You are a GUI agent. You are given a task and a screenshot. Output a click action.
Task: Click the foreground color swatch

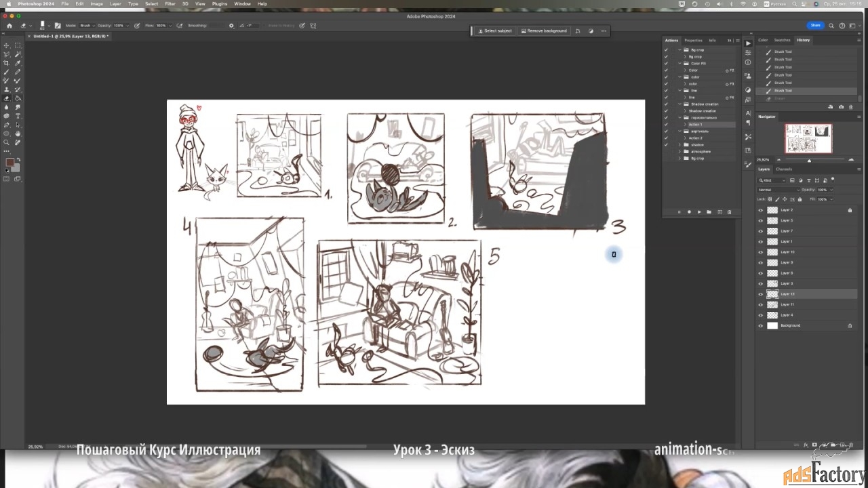pyautogui.click(x=9, y=163)
